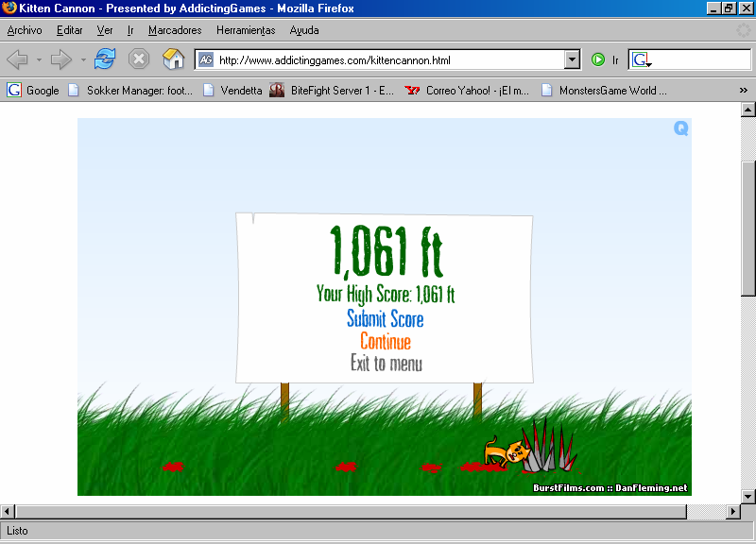Image resolution: width=756 pixels, height=544 pixels.
Task: Open the Herramientas menu
Action: 246,30
